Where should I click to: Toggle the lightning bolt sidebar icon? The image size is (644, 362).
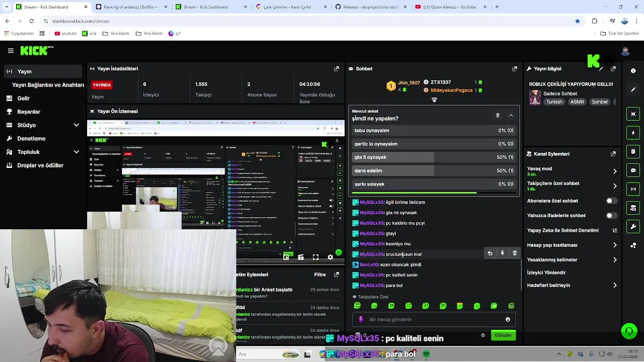point(633,133)
